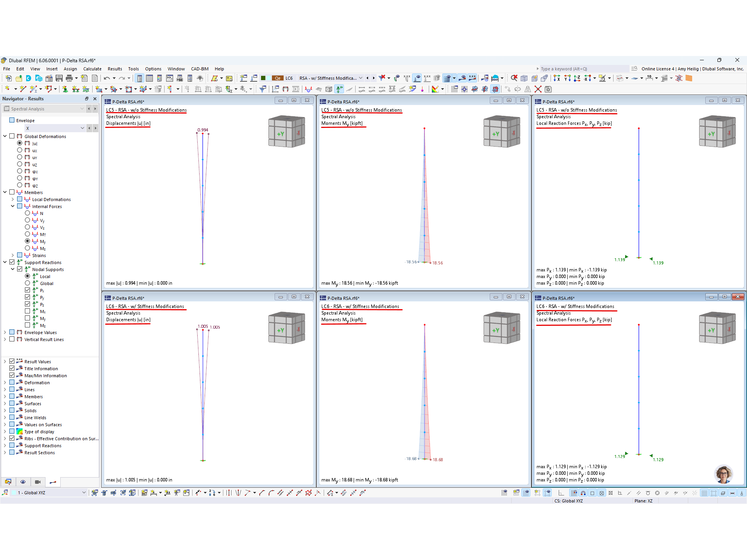Open the RSA w/ Stiffness Modification load case dropdown

(361, 78)
